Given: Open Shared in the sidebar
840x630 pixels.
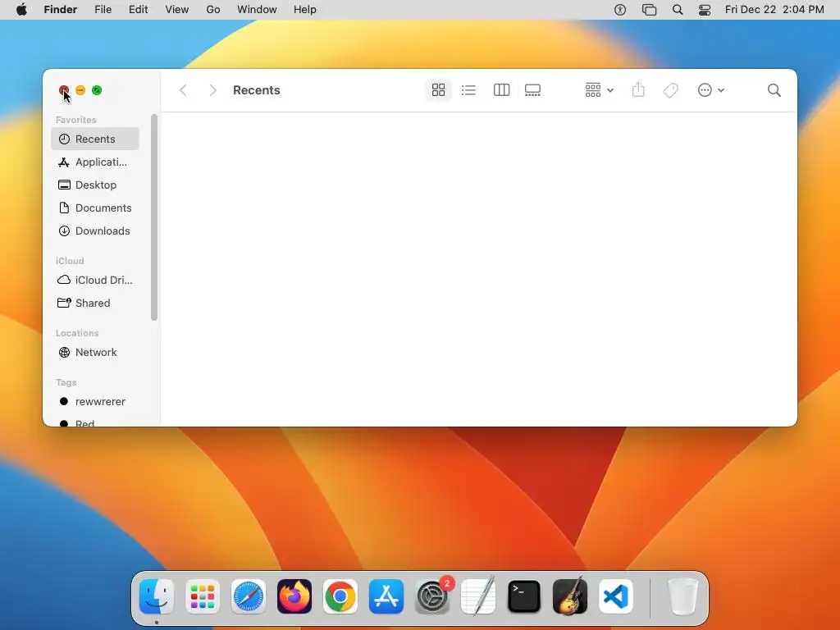Looking at the screenshot, I should point(95,304).
